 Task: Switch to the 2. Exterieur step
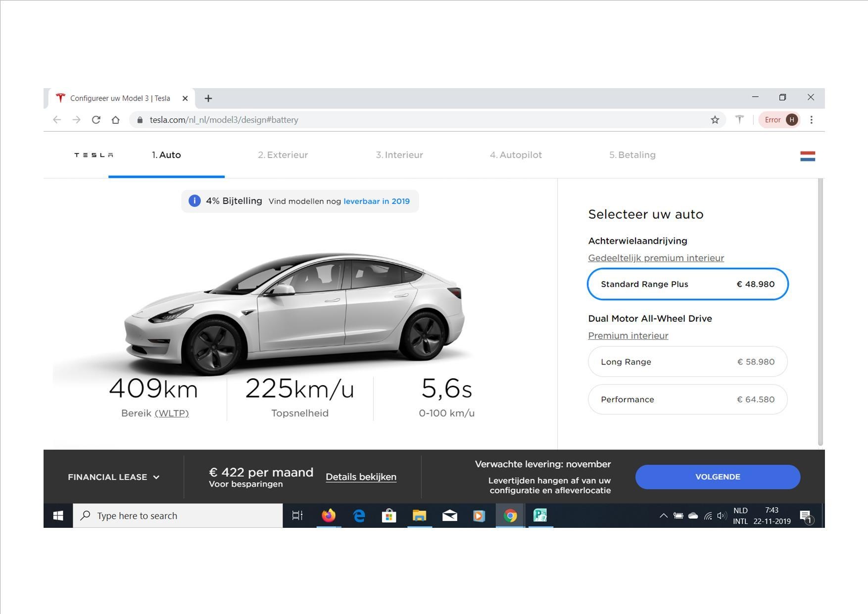click(x=283, y=155)
